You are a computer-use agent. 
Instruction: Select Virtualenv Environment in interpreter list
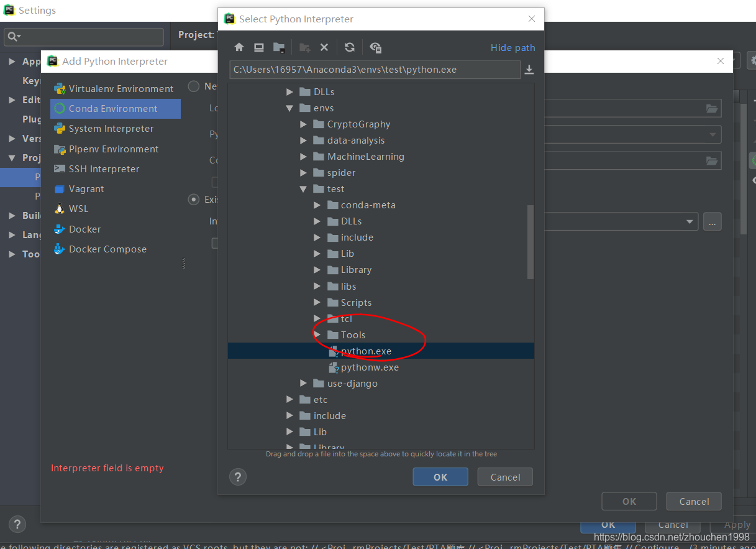tap(115, 89)
